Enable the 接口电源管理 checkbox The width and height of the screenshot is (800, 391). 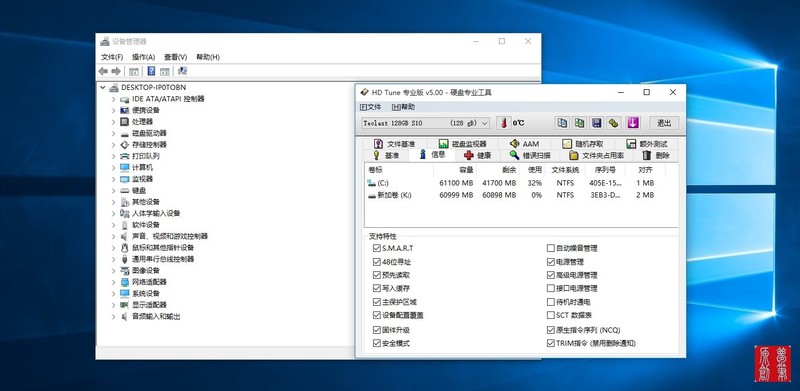tap(551, 288)
